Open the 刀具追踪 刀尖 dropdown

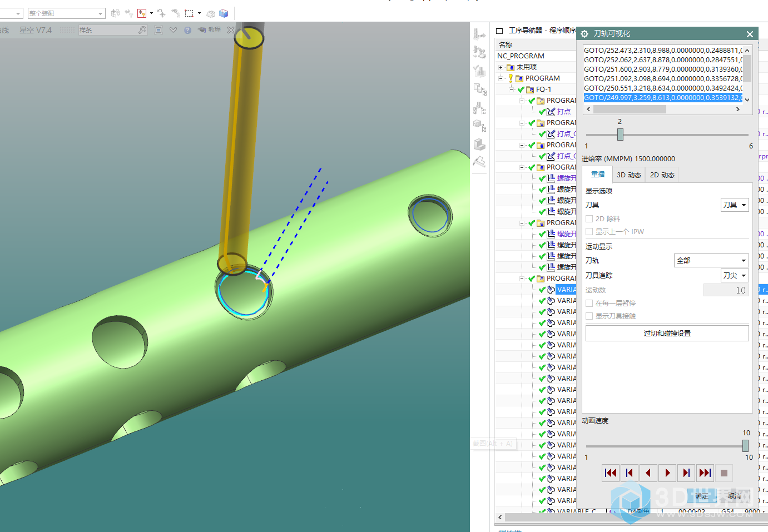(x=735, y=276)
